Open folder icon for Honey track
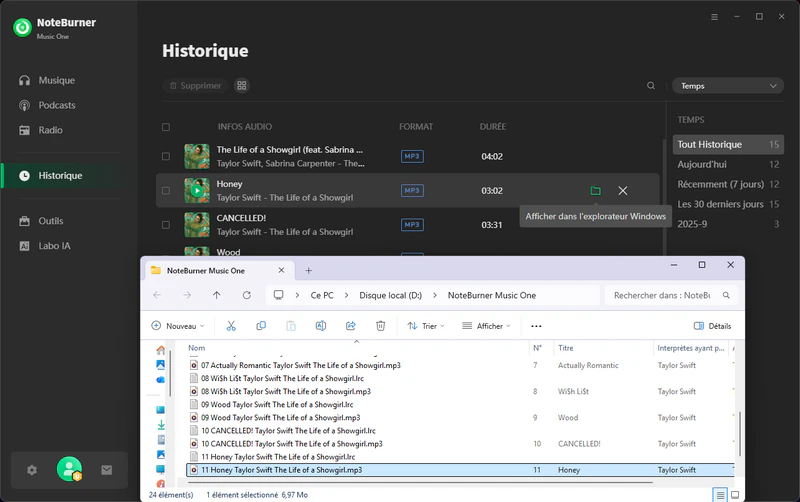Screen dimensions: 800x502 595,190
